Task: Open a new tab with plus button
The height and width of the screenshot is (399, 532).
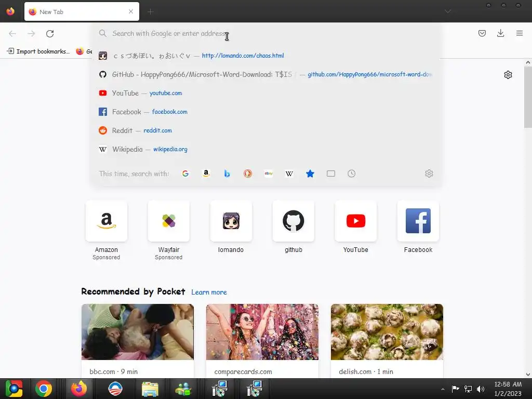Action: (x=150, y=12)
